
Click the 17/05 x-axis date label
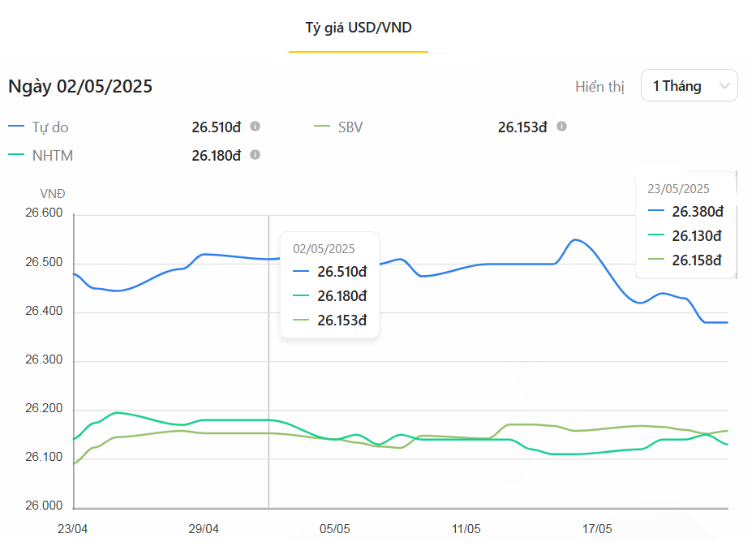[x=597, y=529]
